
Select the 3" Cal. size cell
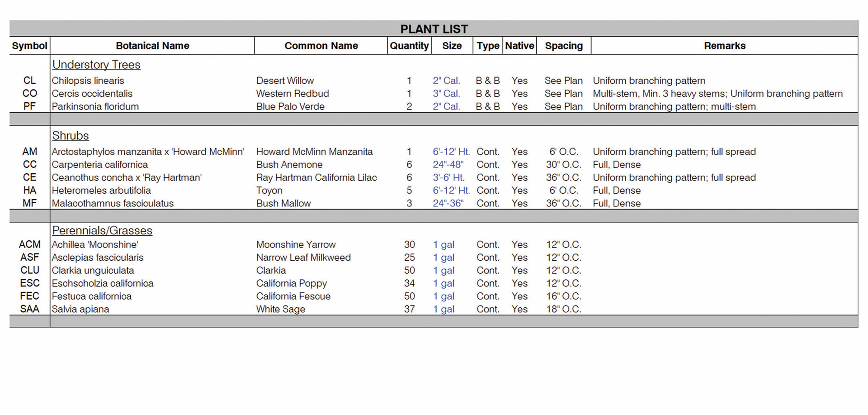(446, 94)
